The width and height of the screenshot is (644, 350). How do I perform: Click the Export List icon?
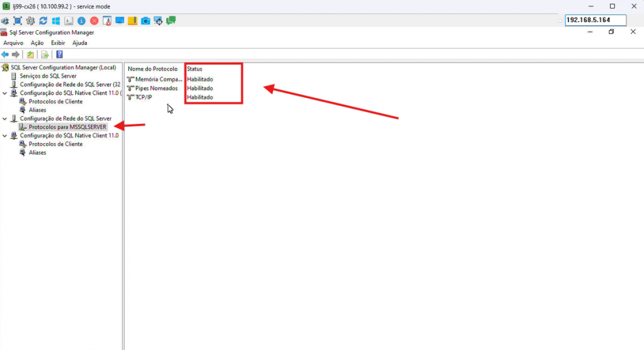tap(45, 54)
